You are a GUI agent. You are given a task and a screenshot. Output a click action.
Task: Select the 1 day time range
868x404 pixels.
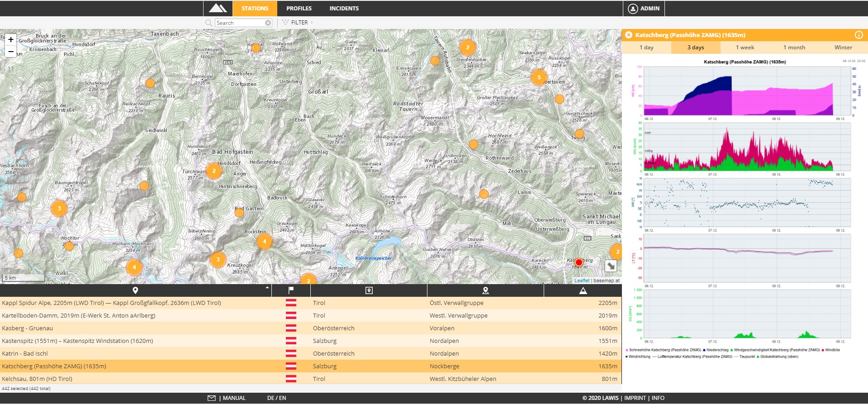point(646,48)
